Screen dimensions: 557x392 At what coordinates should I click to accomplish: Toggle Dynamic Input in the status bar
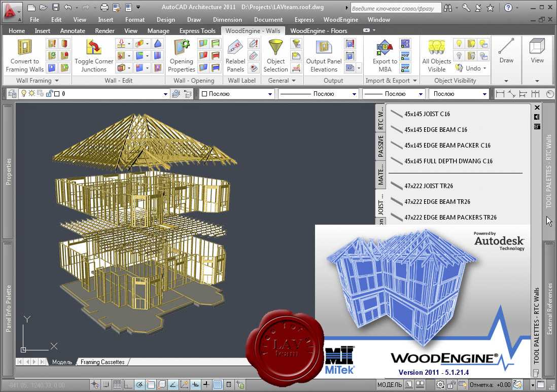tap(195, 384)
